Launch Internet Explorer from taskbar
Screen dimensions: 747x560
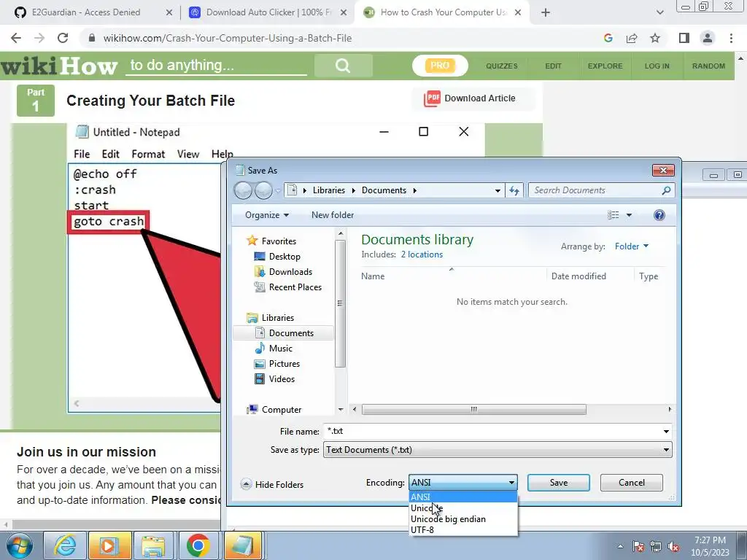64,545
